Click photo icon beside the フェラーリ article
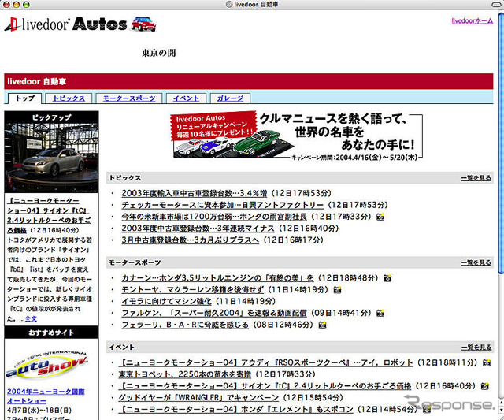The width and height of the screenshot is (504, 420). point(322,325)
